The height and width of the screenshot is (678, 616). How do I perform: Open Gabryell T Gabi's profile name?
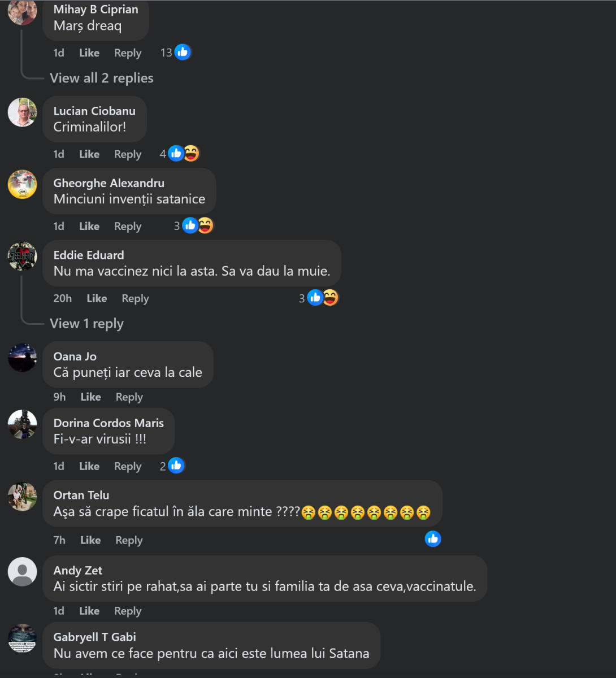click(95, 637)
